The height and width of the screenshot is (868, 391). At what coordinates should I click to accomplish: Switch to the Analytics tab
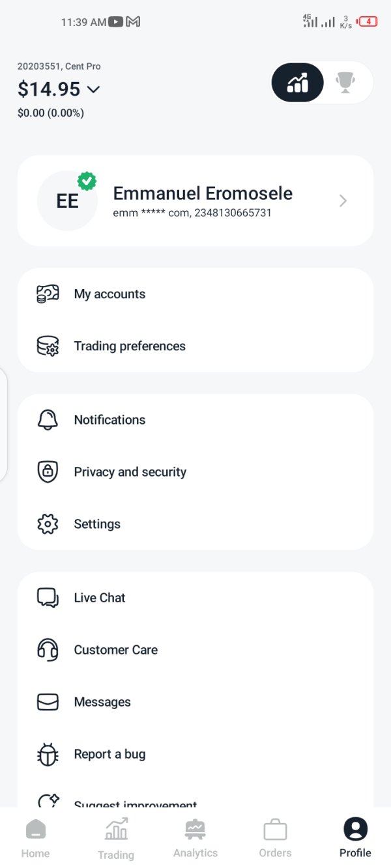[195, 839]
